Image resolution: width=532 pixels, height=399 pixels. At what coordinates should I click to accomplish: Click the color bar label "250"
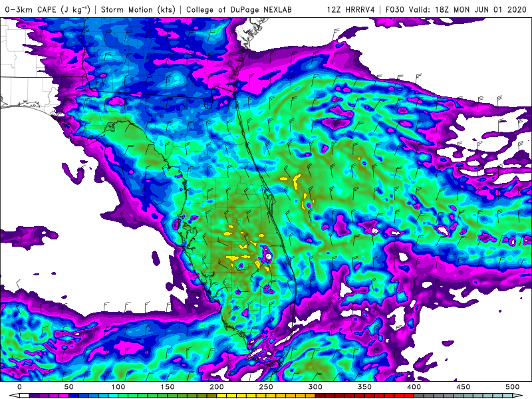point(265,387)
